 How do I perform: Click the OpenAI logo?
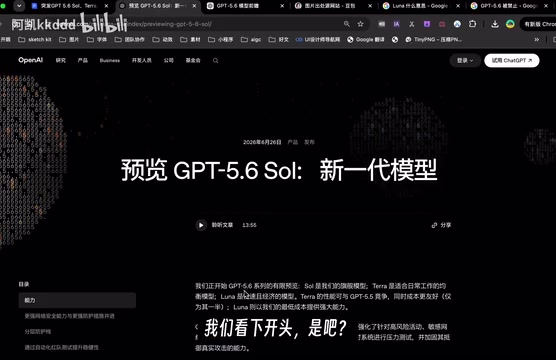click(30, 60)
